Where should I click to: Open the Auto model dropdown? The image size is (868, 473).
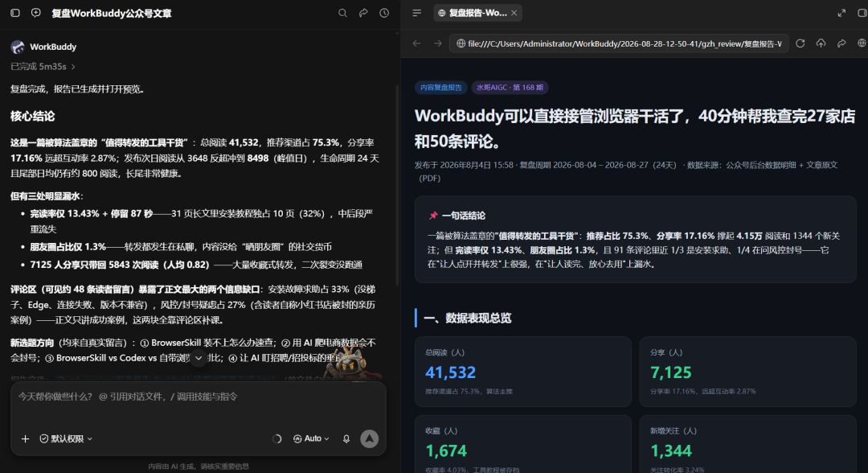pos(311,438)
